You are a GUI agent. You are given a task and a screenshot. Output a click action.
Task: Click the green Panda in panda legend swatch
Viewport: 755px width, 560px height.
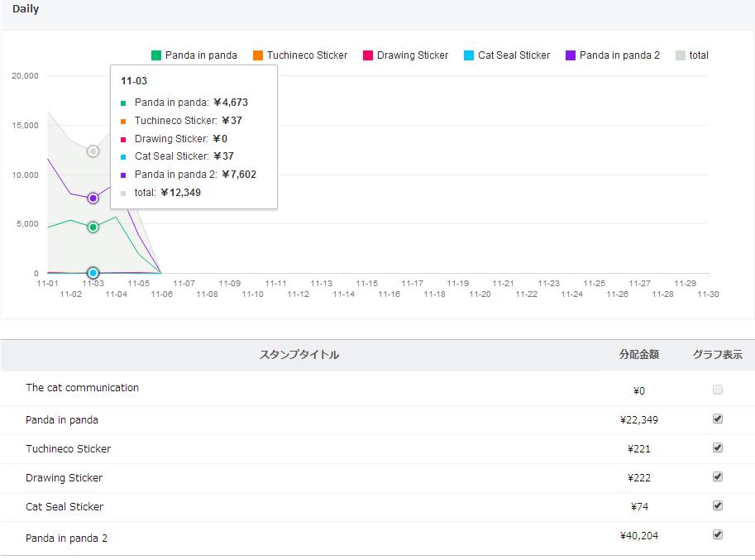(x=155, y=55)
